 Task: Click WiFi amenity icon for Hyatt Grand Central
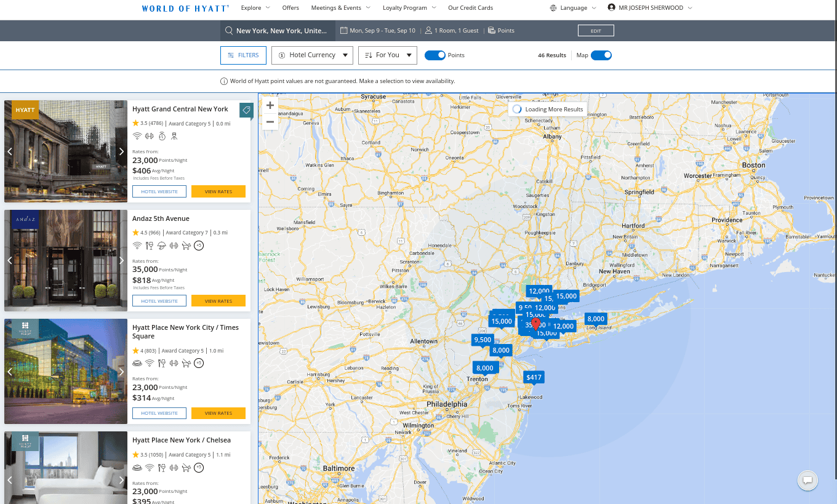coord(137,136)
